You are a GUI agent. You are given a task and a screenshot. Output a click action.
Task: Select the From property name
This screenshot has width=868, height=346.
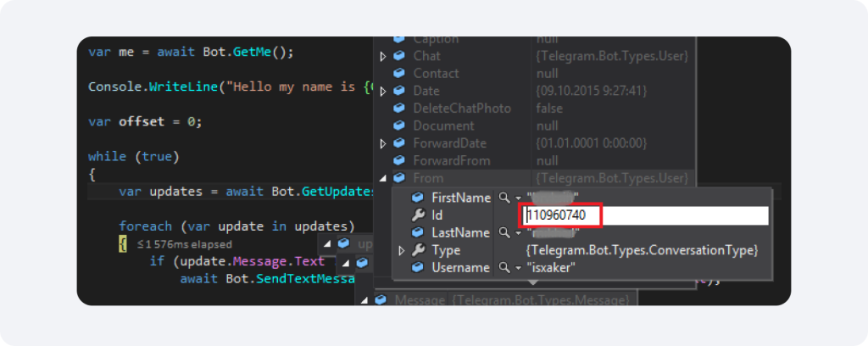pos(428,178)
